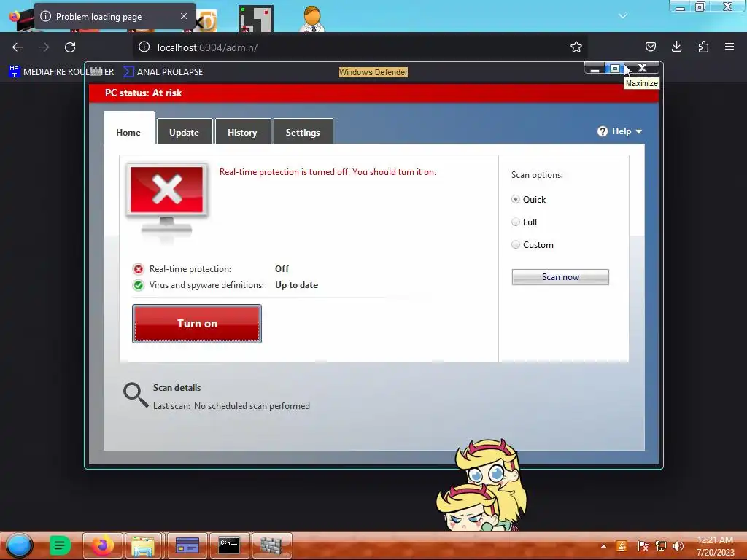The image size is (747, 560).
Task: Open the Settings tab
Action: (x=303, y=132)
